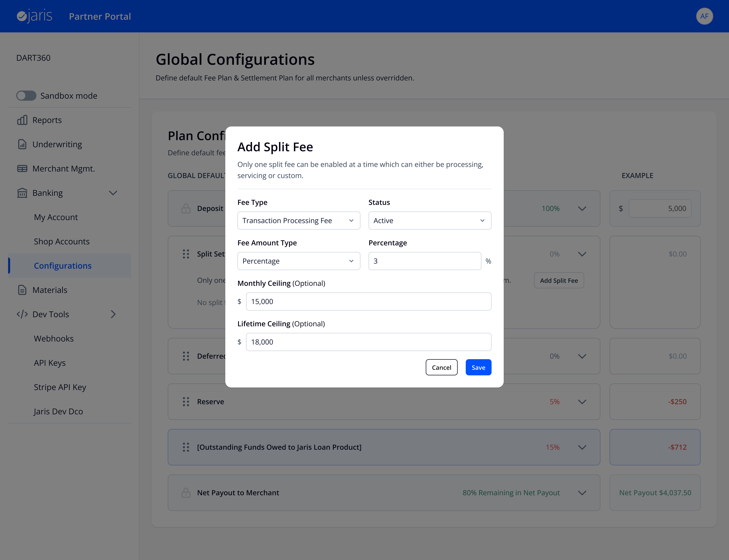This screenshot has height=560, width=729.
Task: Click the Banking building icon
Action: (22, 193)
